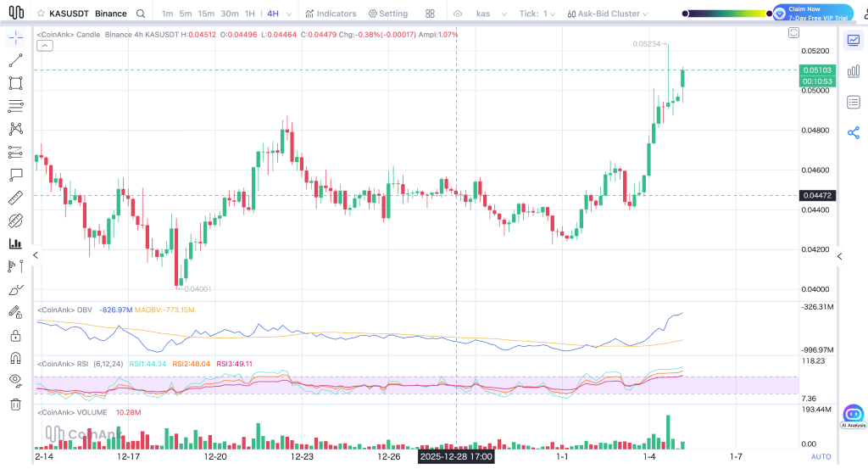Open the Tick size dropdown
The image size is (868, 469).
click(538, 14)
